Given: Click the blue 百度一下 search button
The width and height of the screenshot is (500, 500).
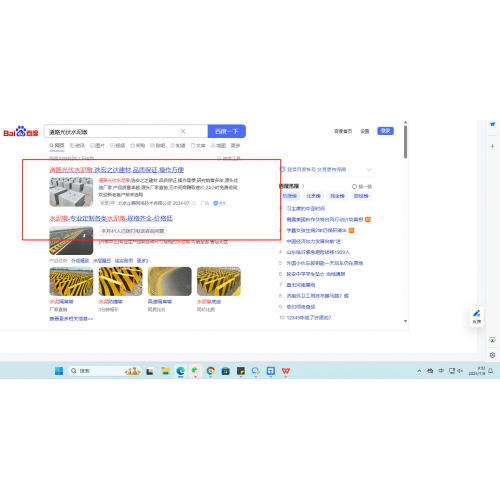Looking at the screenshot, I should [227, 131].
